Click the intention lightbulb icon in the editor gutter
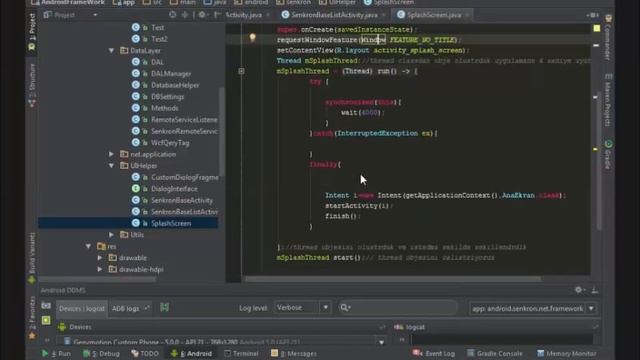Image resolution: width=640 pixels, height=360 pixels. click(253, 38)
